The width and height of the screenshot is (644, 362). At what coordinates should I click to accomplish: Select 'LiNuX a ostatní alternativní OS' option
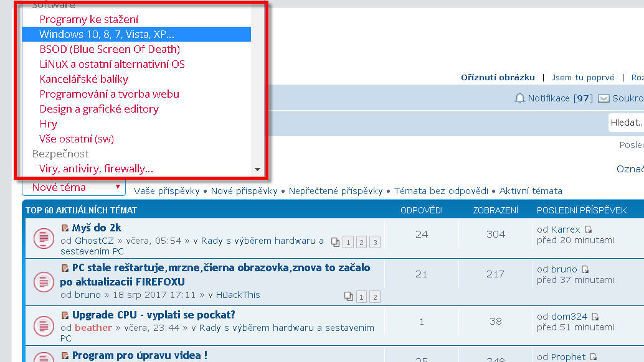pos(112,64)
